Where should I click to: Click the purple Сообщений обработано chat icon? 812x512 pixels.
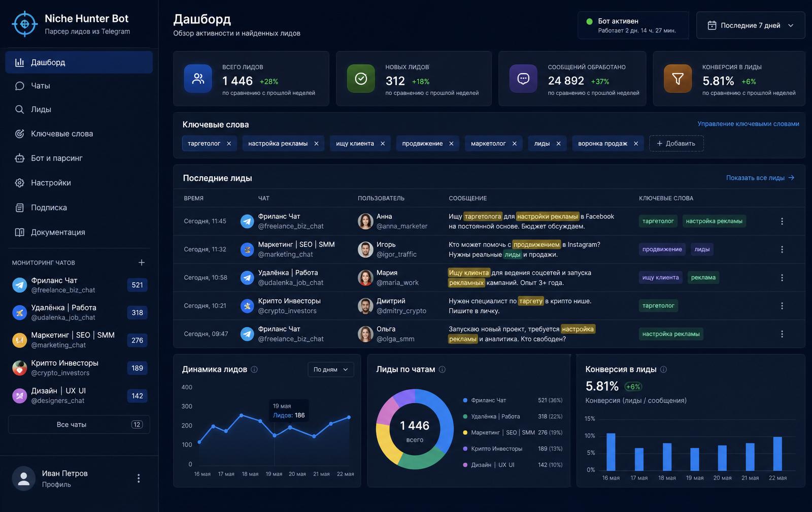523,78
